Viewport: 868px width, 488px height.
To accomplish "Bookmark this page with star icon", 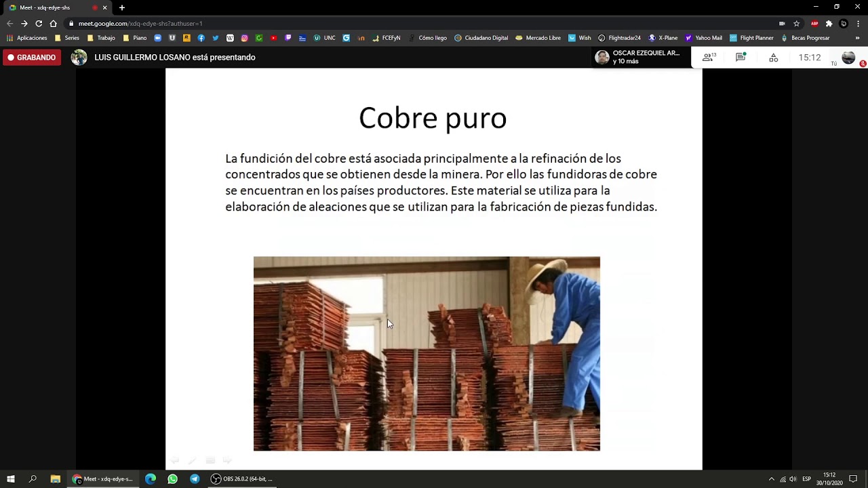I will point(797,23).
